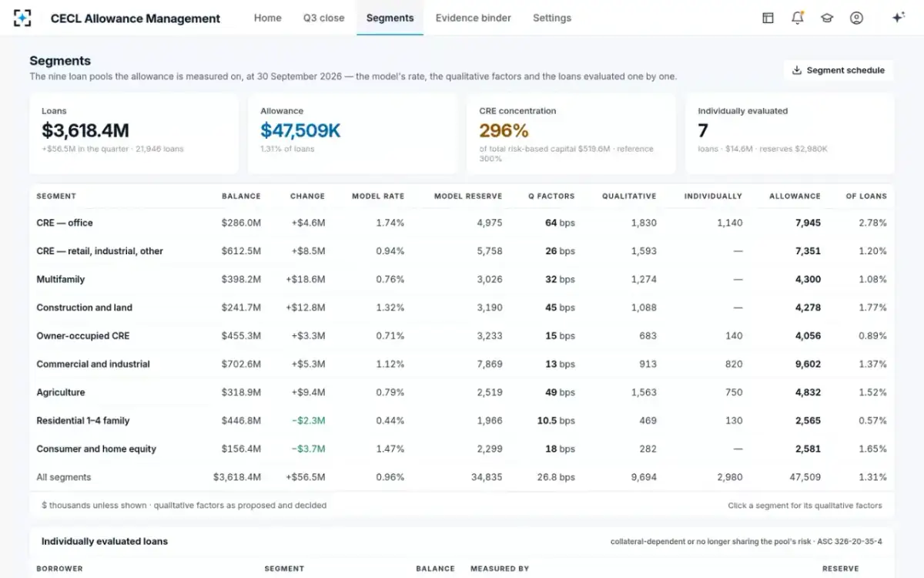924x578 pixels.
Task: Select the Segments tab
Action: (390, 18)
